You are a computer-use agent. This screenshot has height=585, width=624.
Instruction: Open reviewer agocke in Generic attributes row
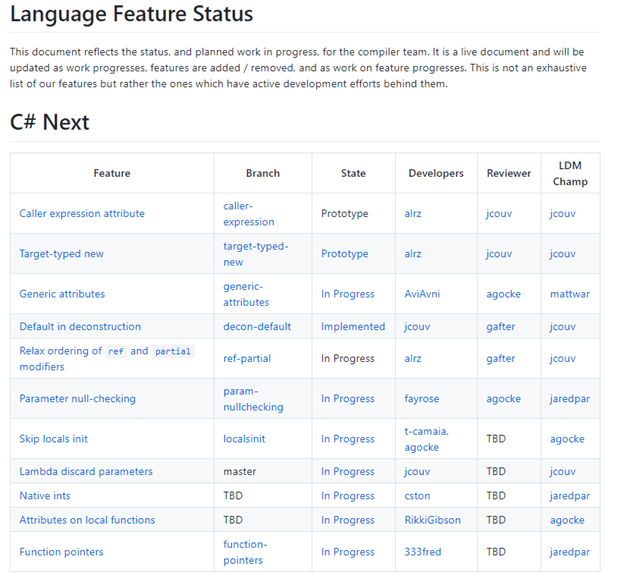(503, 294)
